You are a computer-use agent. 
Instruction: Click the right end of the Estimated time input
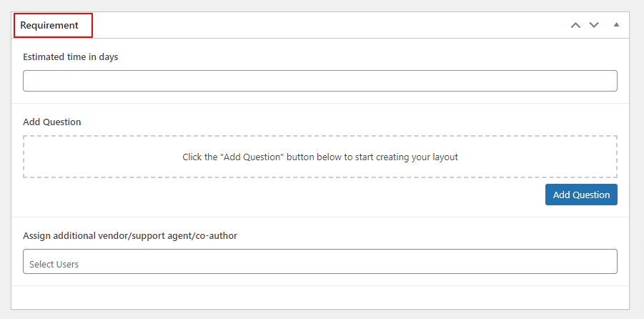pyautogui.click(x=608, y=81)
